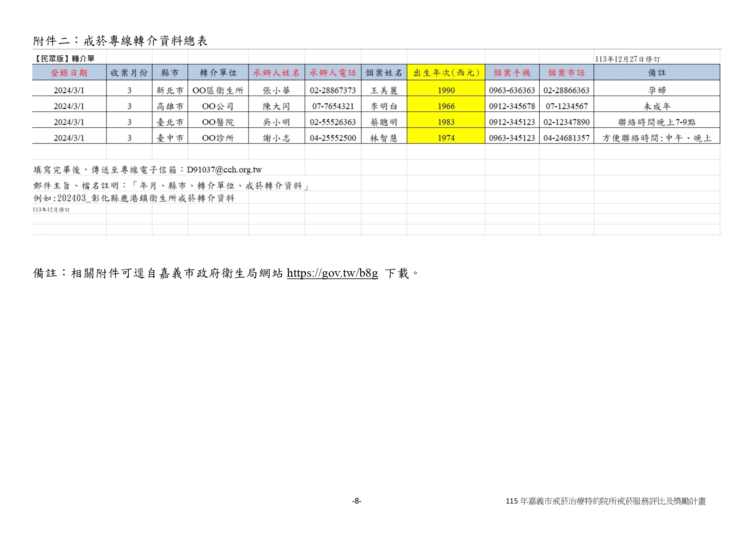Open the https://gov.tw/b8g hyperlink
The height and width of the screenshot is (535, 756).
click(332, 273)
